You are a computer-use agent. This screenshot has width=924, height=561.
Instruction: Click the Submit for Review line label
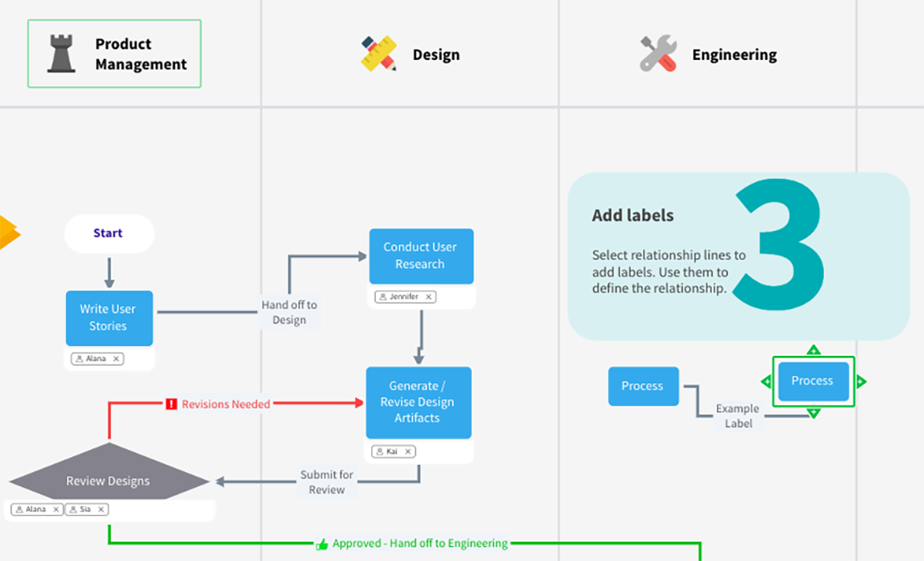[x=327, y=482]
